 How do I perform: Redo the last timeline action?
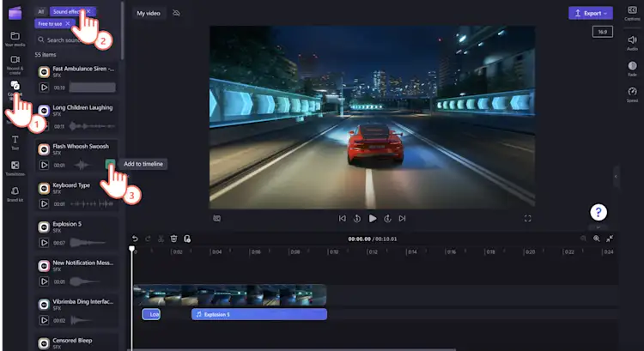point(148,239)
